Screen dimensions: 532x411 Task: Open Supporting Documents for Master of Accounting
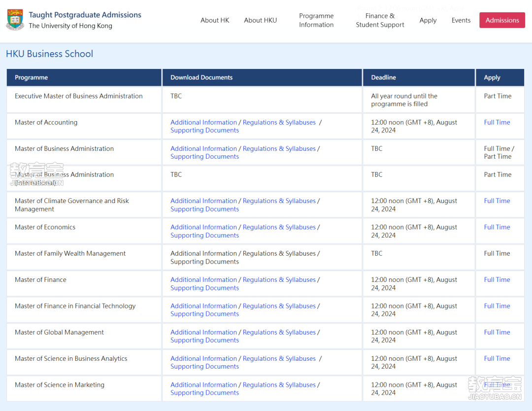coord(204,130)
